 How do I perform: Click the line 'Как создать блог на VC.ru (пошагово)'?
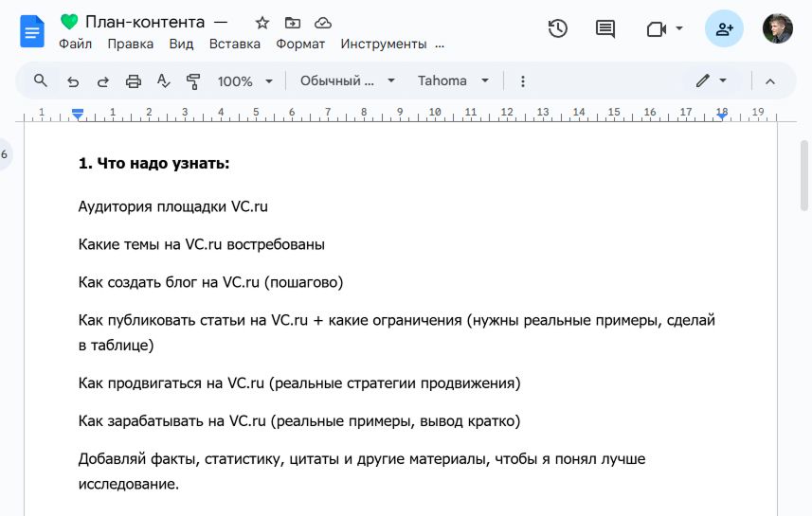(x=210, y=282)
